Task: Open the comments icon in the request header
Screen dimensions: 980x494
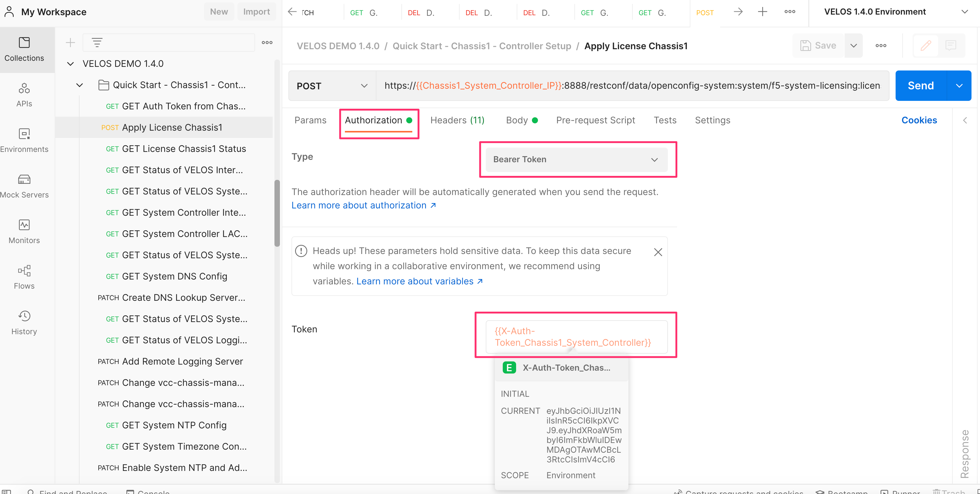Action: (951, 46)
